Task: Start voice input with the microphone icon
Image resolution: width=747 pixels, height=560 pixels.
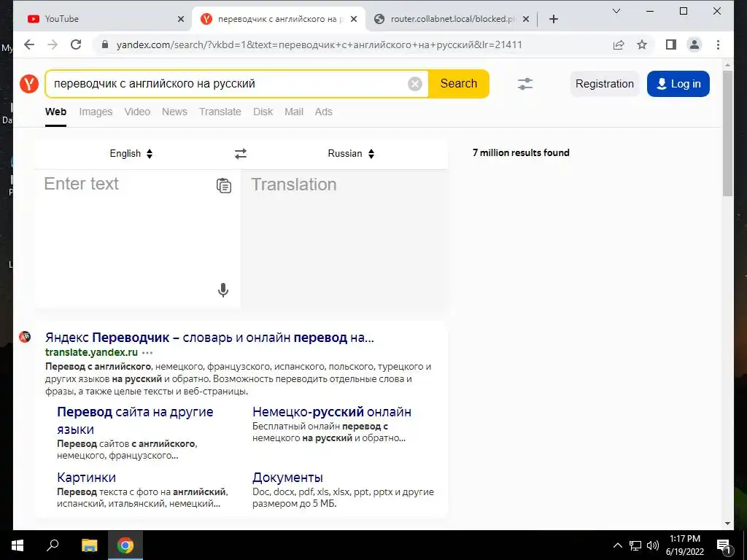Action: tap(223, 290)
